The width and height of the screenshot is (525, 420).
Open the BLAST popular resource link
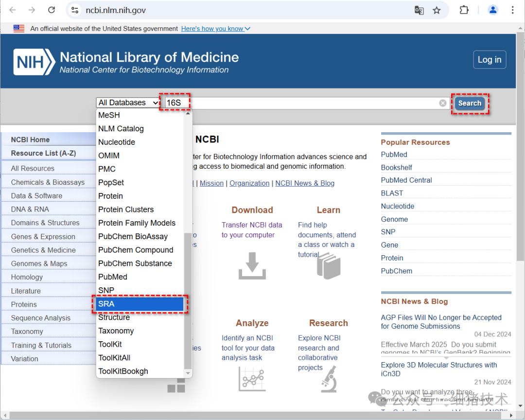tap(392, 193)
